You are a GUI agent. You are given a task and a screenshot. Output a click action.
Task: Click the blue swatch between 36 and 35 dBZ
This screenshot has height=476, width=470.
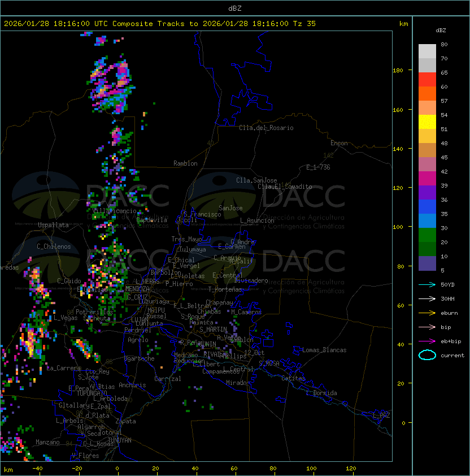pyautogui.click(x=427, y=207)
